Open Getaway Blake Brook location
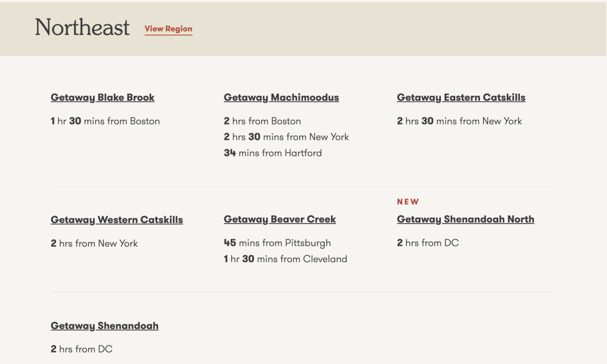Screen dimensions: 607x364 103,97
